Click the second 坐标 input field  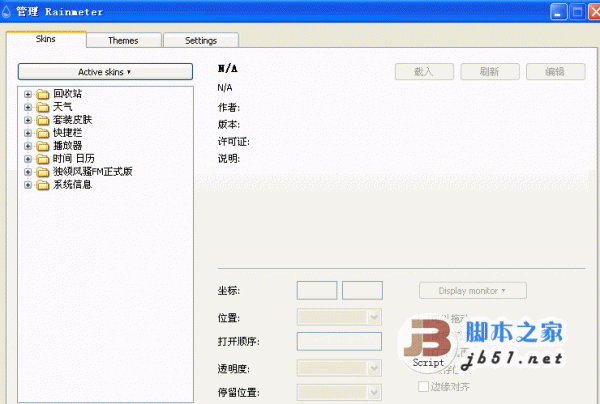[x=362, y=290]
